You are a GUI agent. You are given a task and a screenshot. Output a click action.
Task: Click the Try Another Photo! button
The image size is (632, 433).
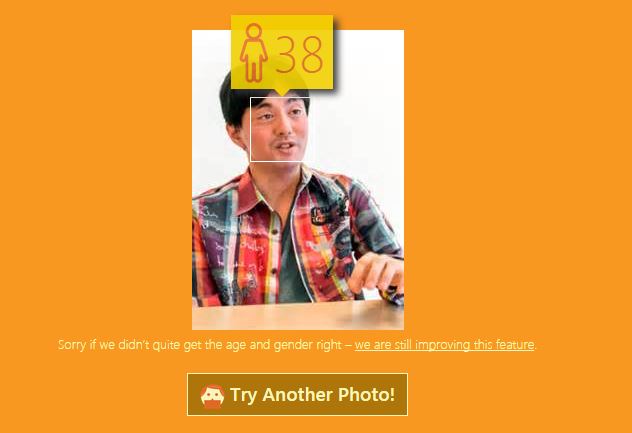pyautogui.click(x=297, y=394)
